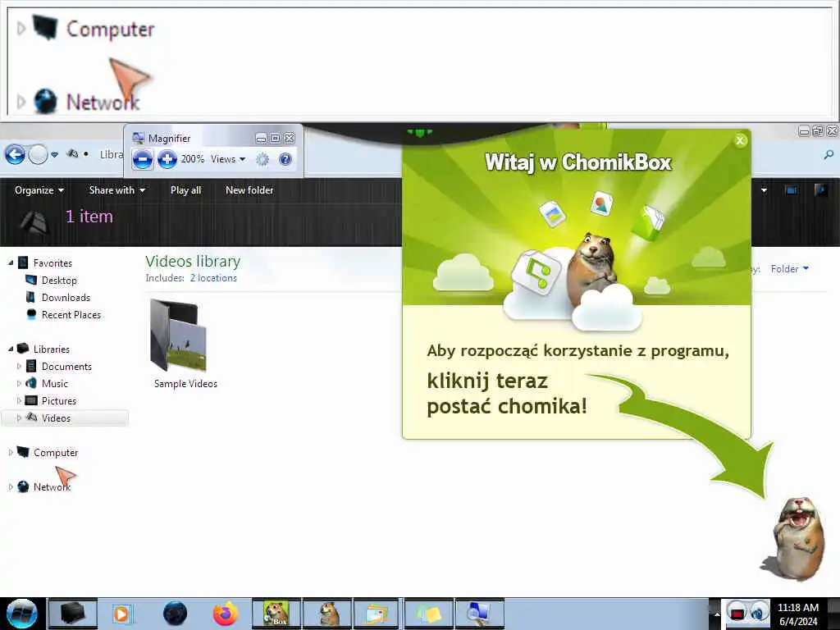Expand the Videos library node
The height and width of the screenshot is (630, 840).
click(19, 418)
